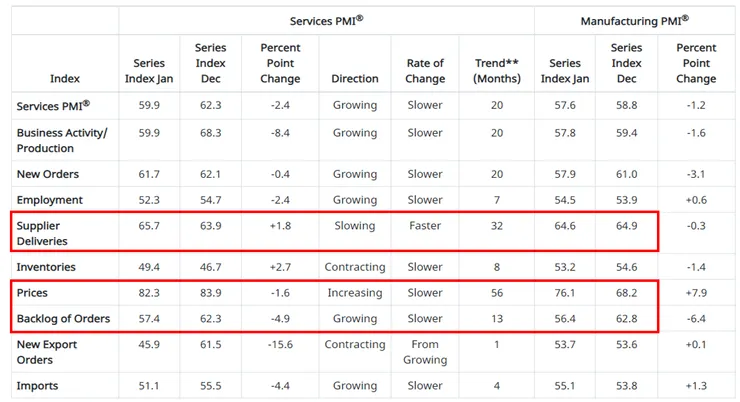Select the Index column header
The image size is (740, 402).
coord(65,78)
